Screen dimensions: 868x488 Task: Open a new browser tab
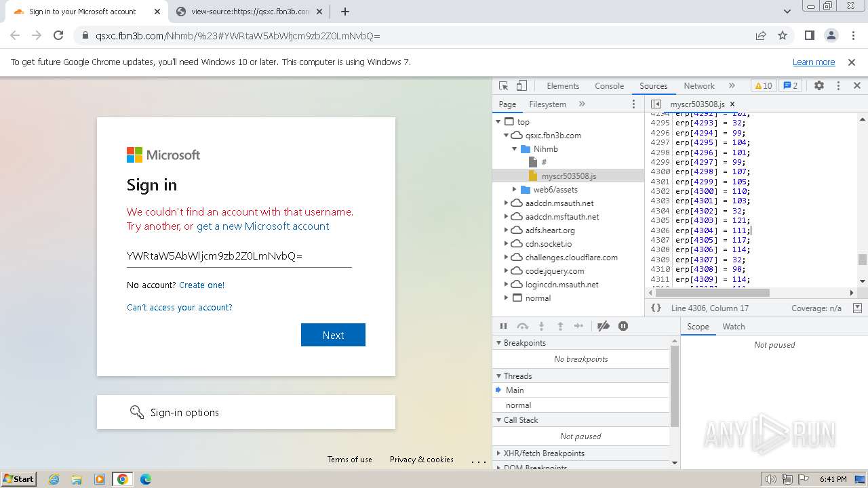[x=345, y=12]
